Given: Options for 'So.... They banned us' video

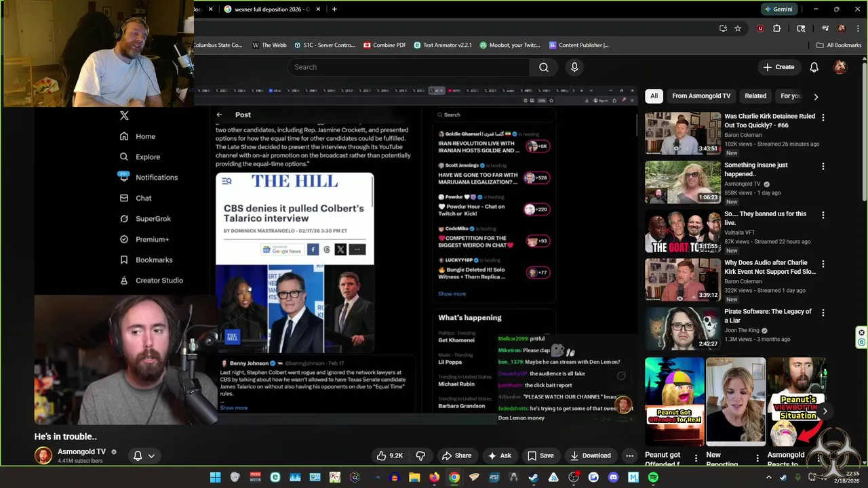Looking at the screenshot, I should coord(823,215).
